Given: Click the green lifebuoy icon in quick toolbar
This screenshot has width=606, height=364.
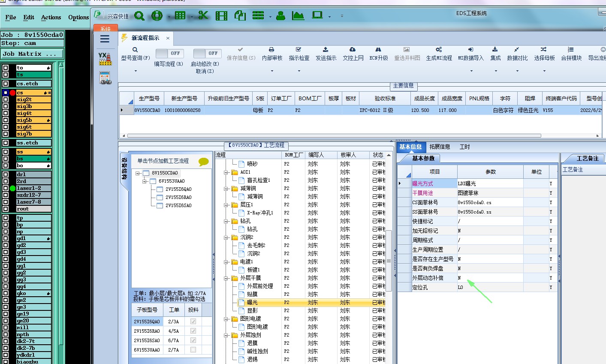Looking at the screenshot, I should tap(157, 16).
